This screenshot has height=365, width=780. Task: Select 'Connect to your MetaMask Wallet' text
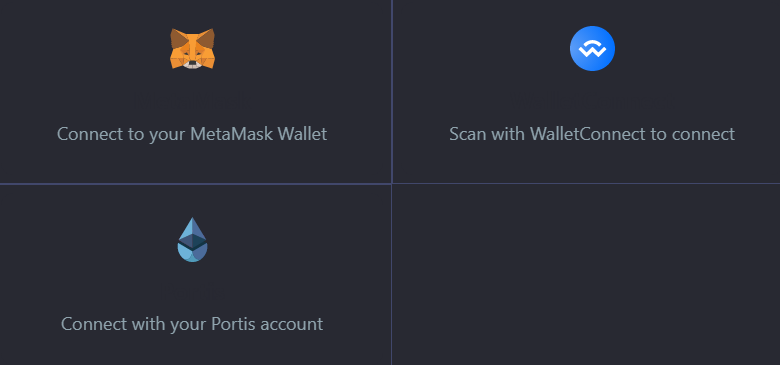coord(192,134)
